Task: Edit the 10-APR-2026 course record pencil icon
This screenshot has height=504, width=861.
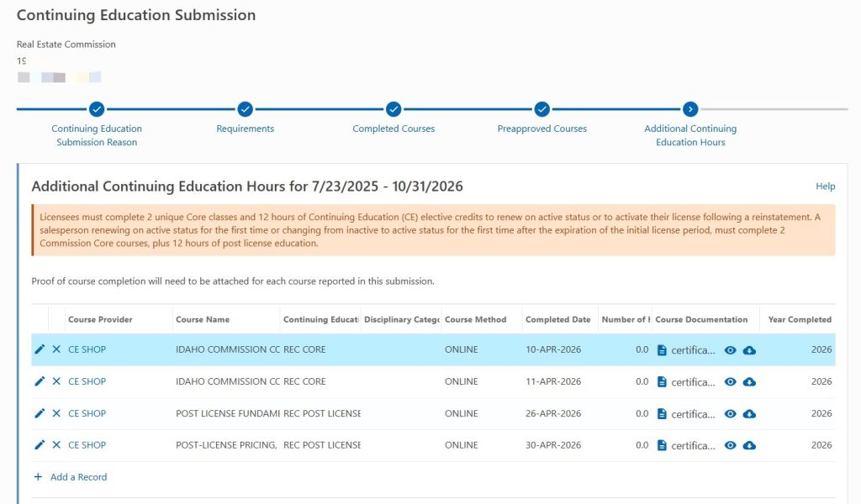Action: pyautogui.click(x=40, y=349)
